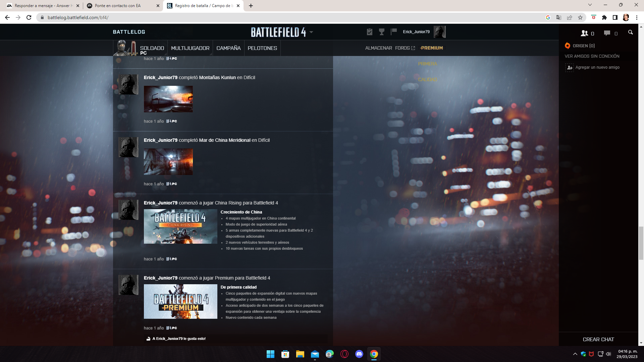Open the PELOTONES menu

click(262, 48)
